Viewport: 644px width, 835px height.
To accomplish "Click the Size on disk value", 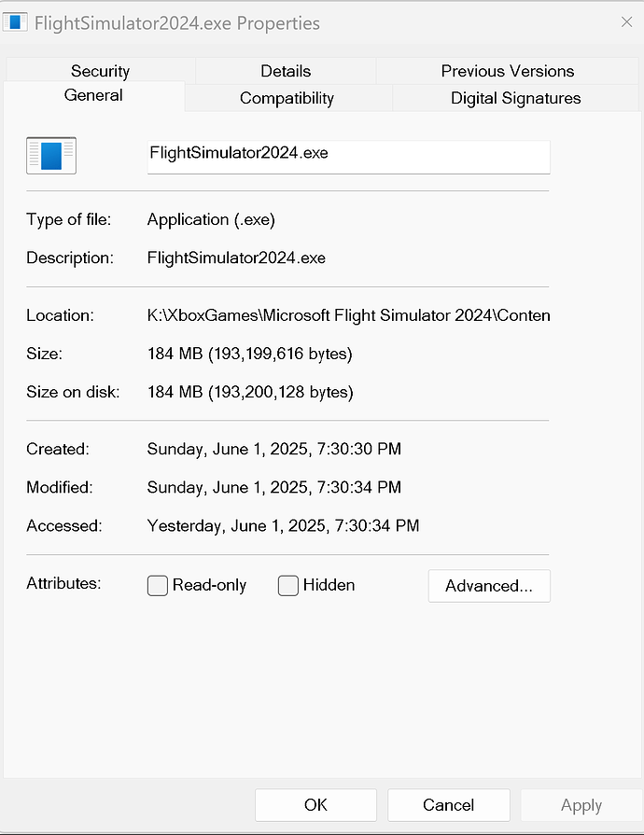I will [x=250, y=392].
